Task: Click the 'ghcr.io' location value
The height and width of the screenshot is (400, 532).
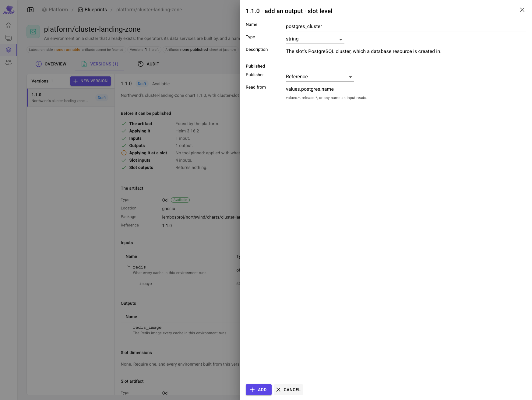Action: (x=169, y=209)
